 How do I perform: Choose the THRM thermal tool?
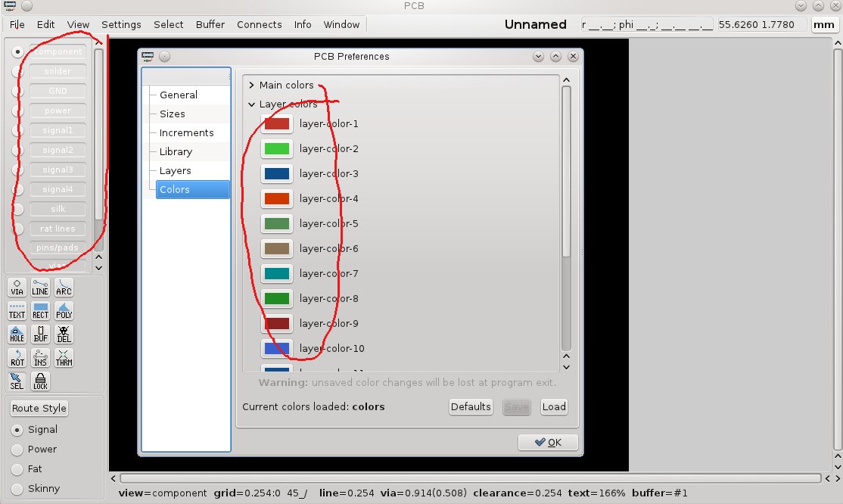(64, 357)
